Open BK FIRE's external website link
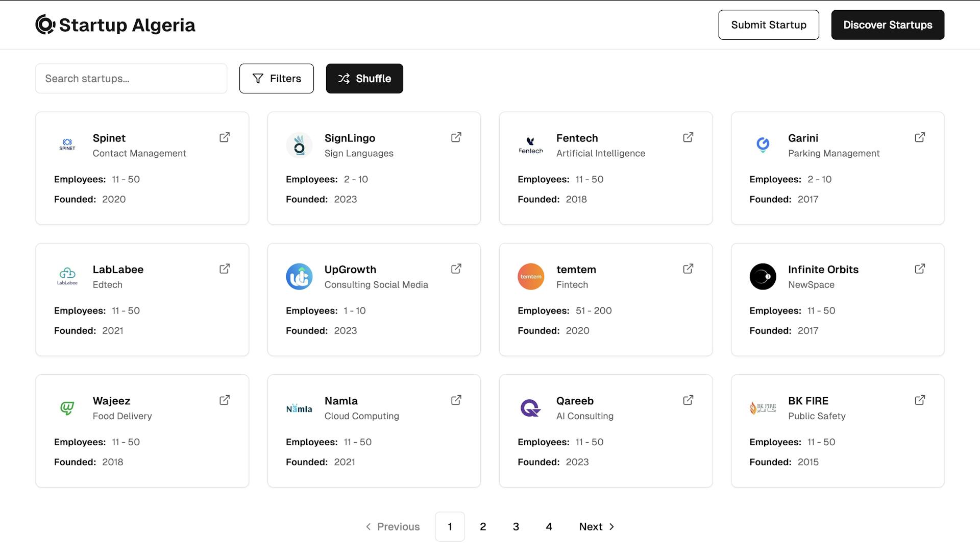This screenshot has width=980, height=555. [920, 400]
